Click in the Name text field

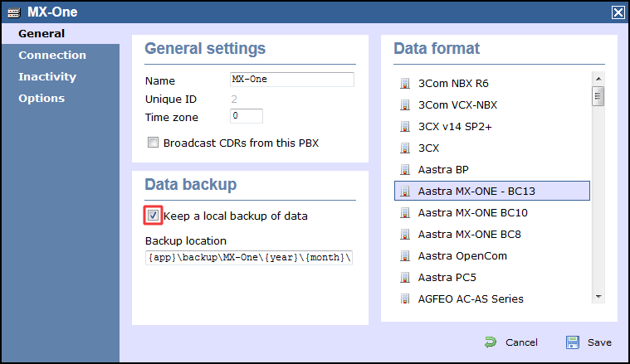click(x=291, y=80)
